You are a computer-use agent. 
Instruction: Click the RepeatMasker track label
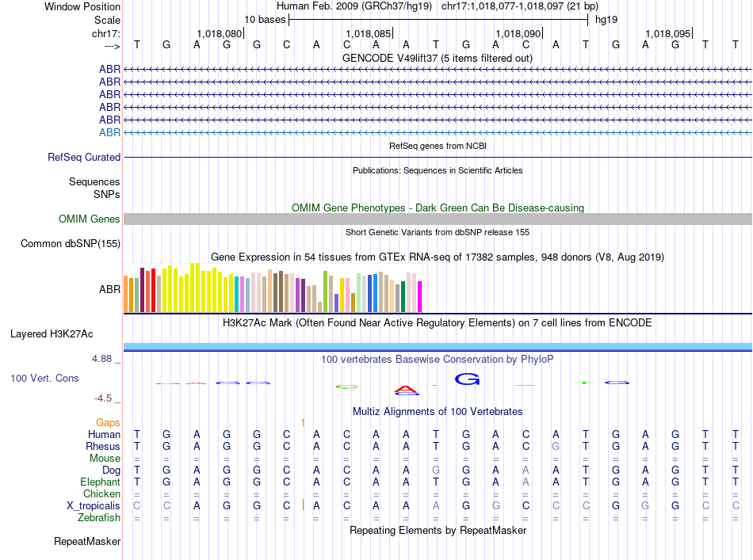pyautogui.click(x=87, y=541)
